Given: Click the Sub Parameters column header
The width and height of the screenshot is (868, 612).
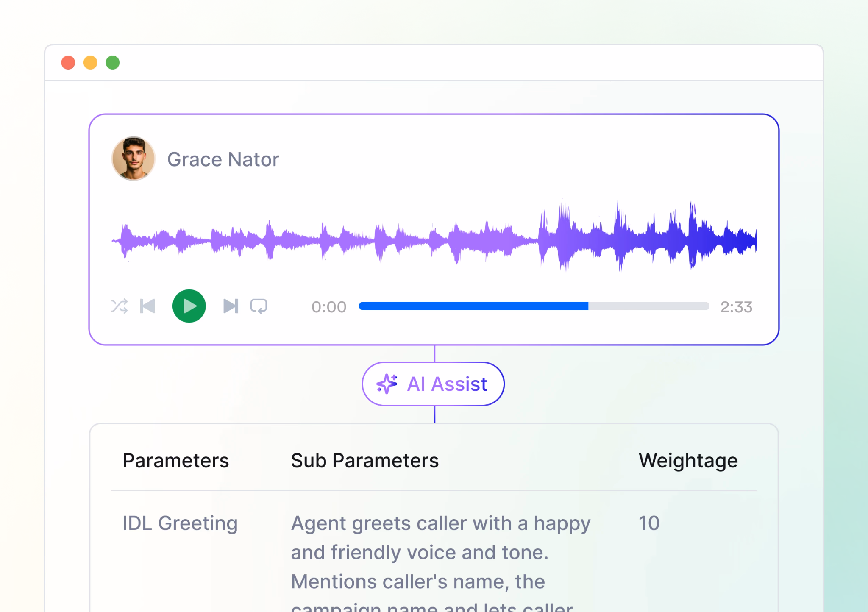Looking at the screenshot, I should (364, 461).
